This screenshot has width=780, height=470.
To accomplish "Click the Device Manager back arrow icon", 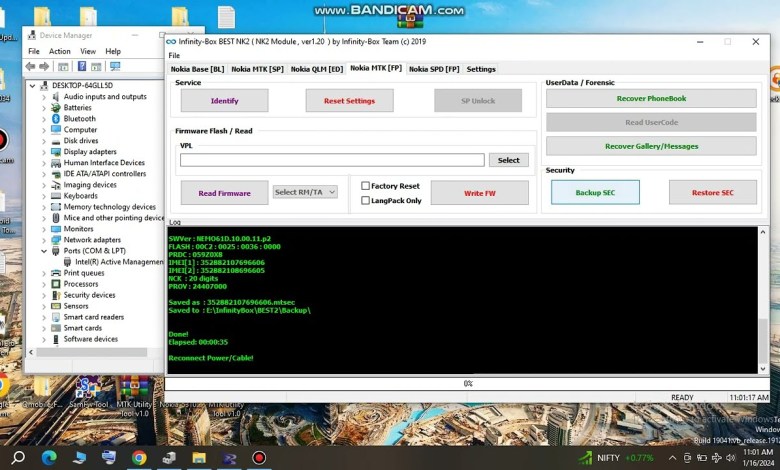I will [31, 66].
